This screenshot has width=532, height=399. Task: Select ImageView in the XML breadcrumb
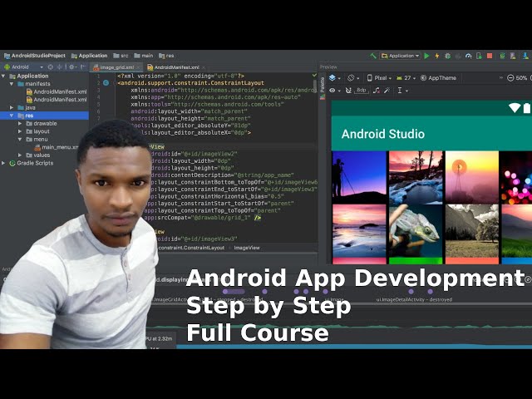[247, 248]
